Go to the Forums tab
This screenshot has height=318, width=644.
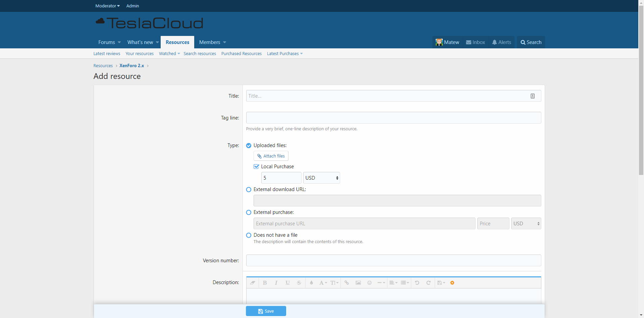[x=107, y=42]
